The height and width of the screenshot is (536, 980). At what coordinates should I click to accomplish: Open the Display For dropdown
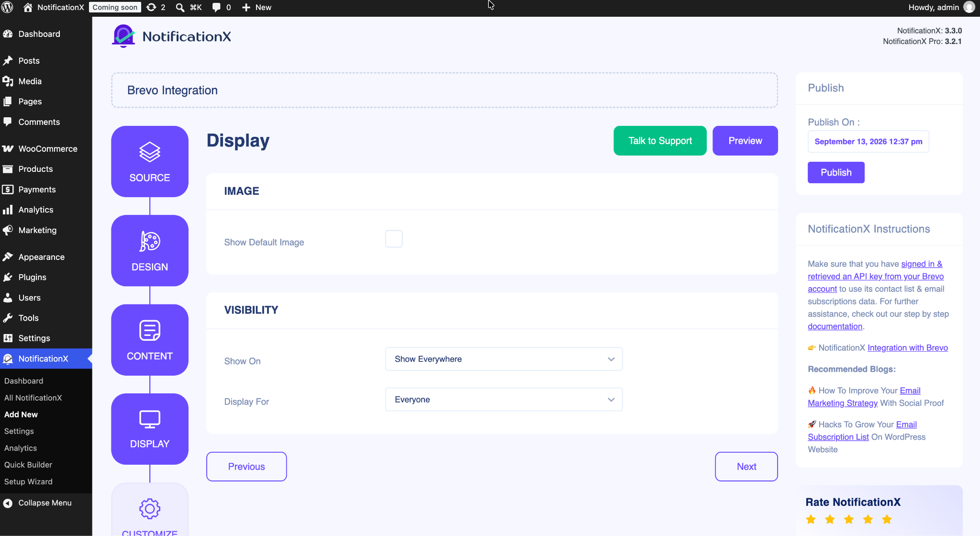(504, 400)
